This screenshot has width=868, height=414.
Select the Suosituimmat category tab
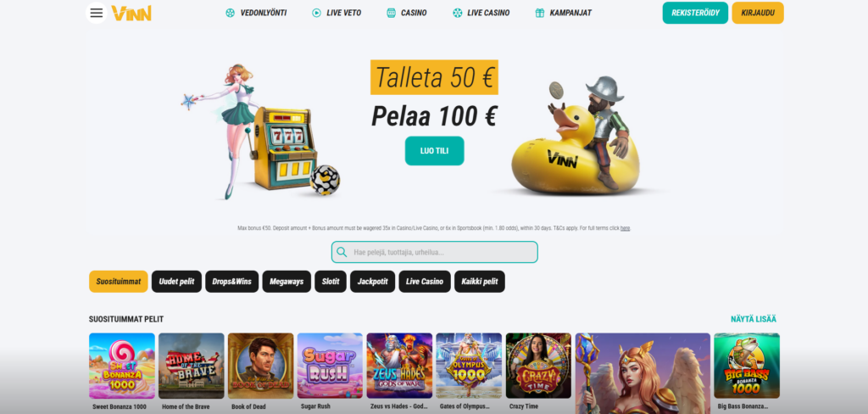click(119, 282)
